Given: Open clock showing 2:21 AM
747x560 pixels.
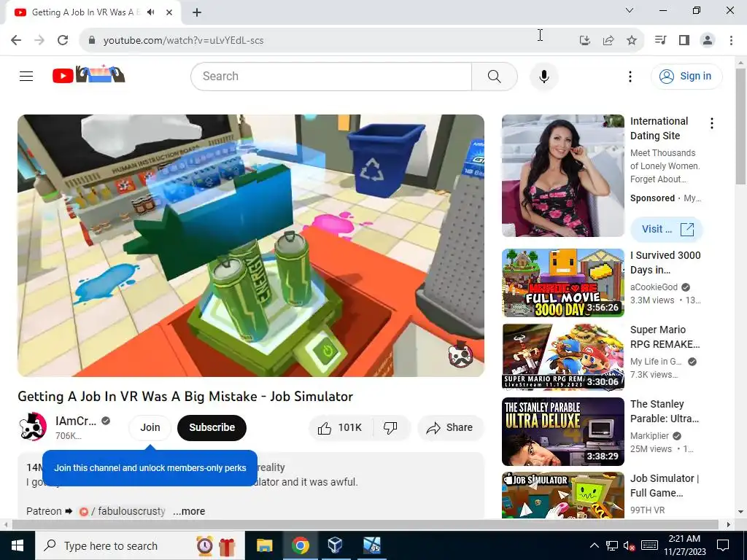Looking at the screenshot, I should [684, 545].
